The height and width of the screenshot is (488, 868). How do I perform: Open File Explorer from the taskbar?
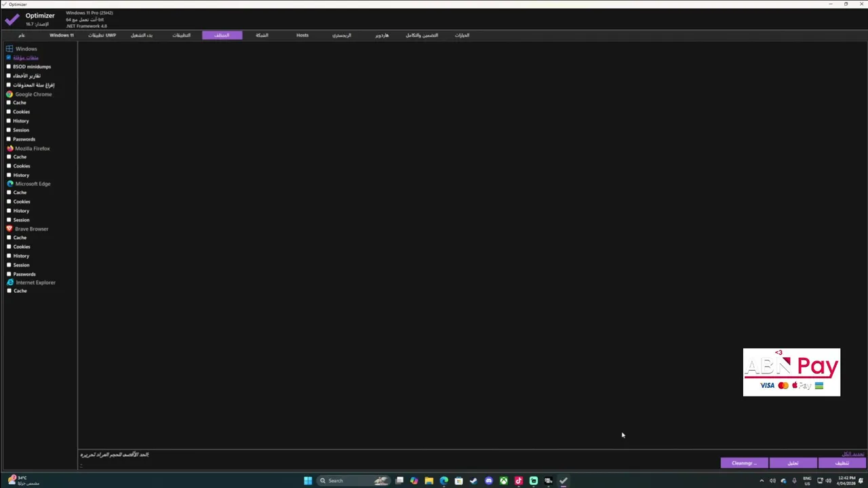pyautogui.click(x=429, y=481)
